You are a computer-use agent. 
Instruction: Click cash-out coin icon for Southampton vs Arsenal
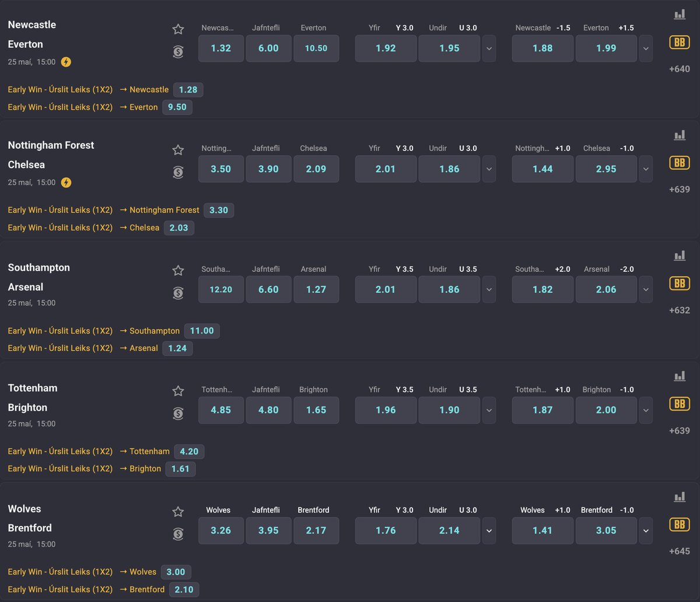tap(178, 293)
